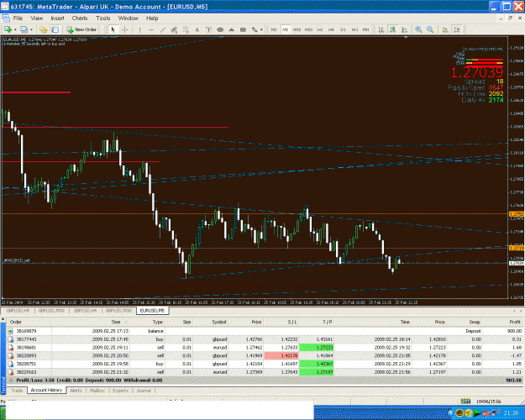Switch to the GBPUSD,H4 first chart tab
This screenshot has height=420, width=525.
[x=18, y=311]
